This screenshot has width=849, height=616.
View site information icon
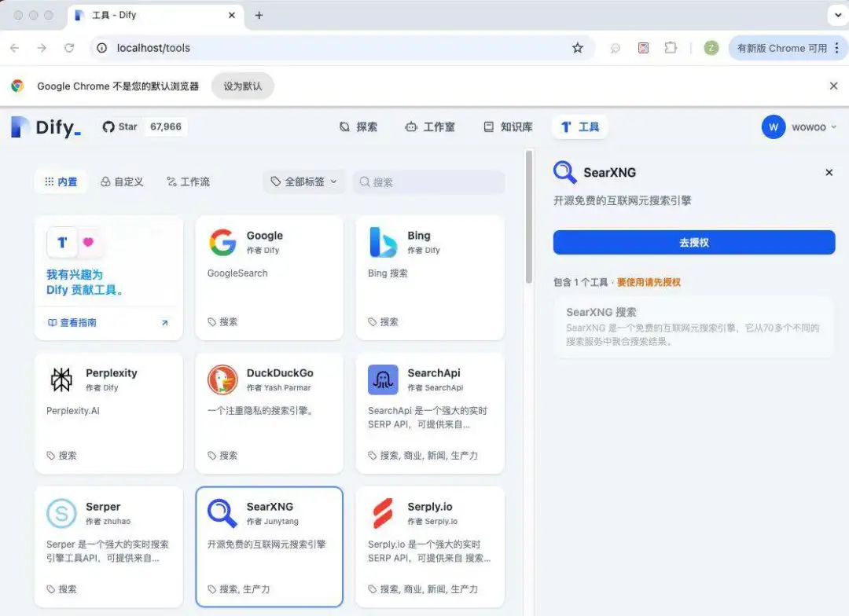point(101,48)
